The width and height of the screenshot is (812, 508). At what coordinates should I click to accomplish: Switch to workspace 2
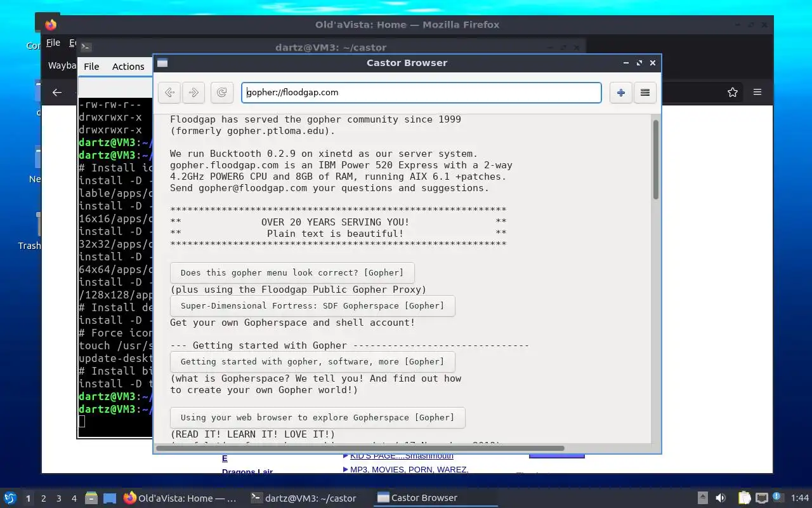coord(43,498)
